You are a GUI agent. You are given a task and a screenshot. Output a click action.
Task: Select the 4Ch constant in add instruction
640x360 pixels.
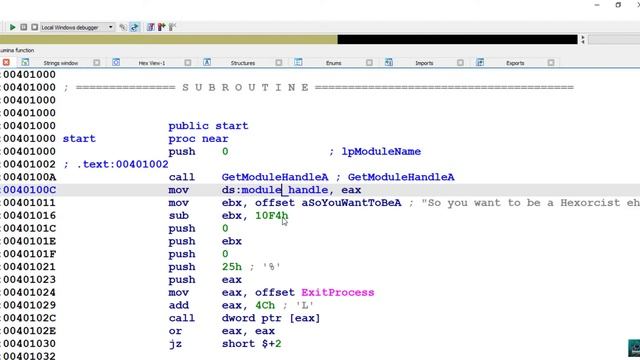coord(265,305)
